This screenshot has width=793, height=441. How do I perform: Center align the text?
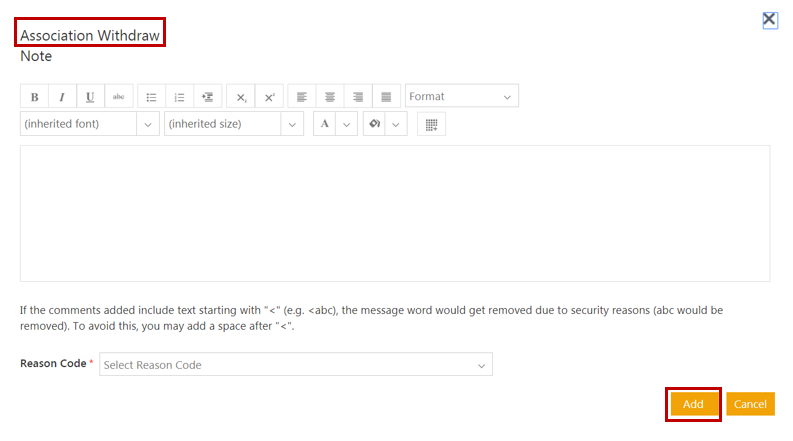(x=330, y=97)
